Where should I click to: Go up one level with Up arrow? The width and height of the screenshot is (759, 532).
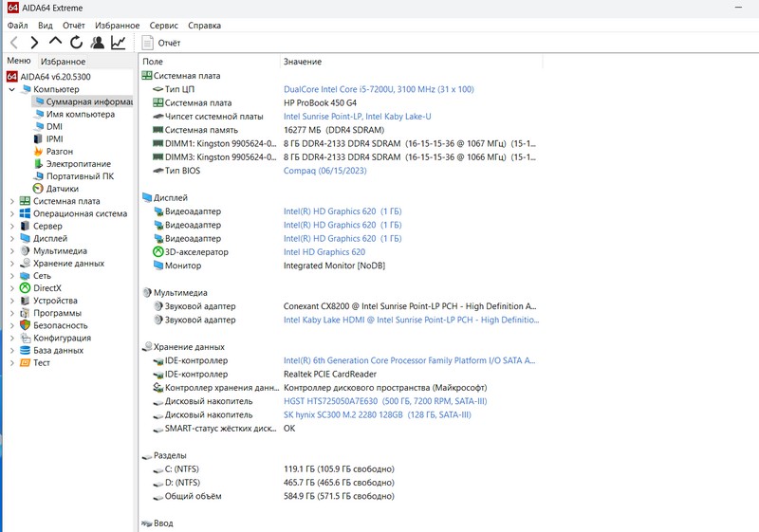tap(55, 43)
